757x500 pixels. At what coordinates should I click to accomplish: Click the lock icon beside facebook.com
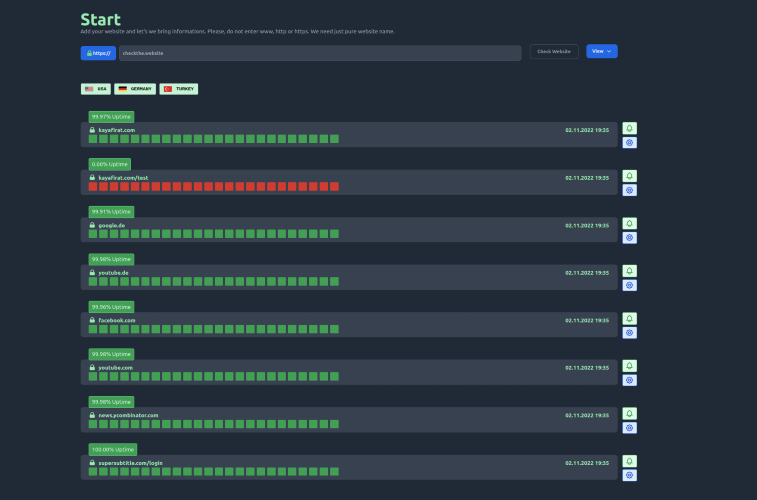click(92, 320)
